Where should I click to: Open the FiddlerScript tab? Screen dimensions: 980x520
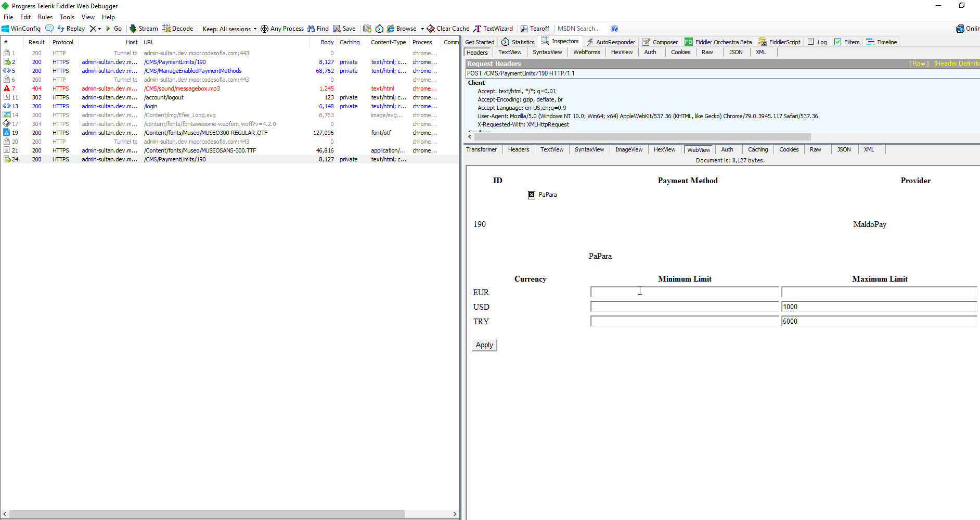[780, 42]
